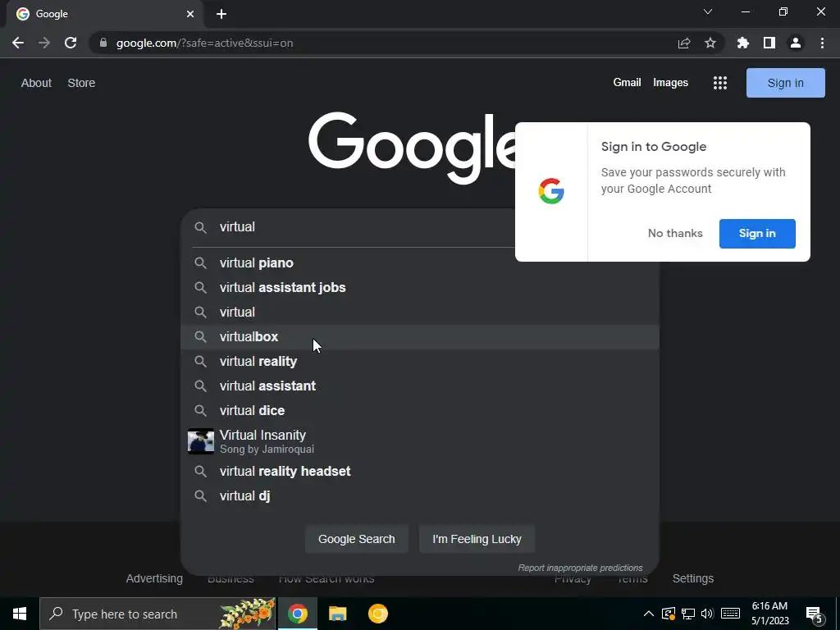Screen dimensions: 840x630
Task: Select the virtual assistant suggestion without jobs
Action: [420, 386]
